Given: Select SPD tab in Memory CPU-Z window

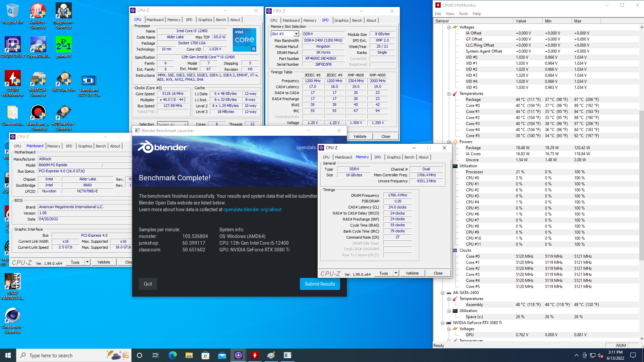Looking at the screenshot, I should click(x=377, y=157).
